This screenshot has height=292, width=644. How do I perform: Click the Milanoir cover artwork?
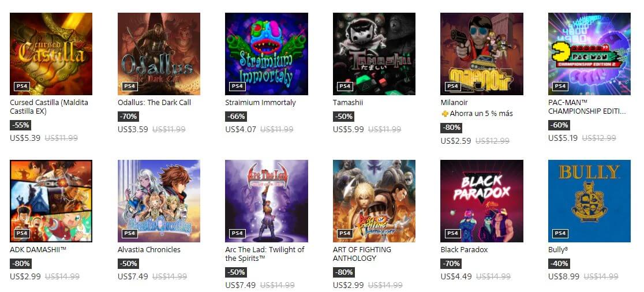[481, 54]
